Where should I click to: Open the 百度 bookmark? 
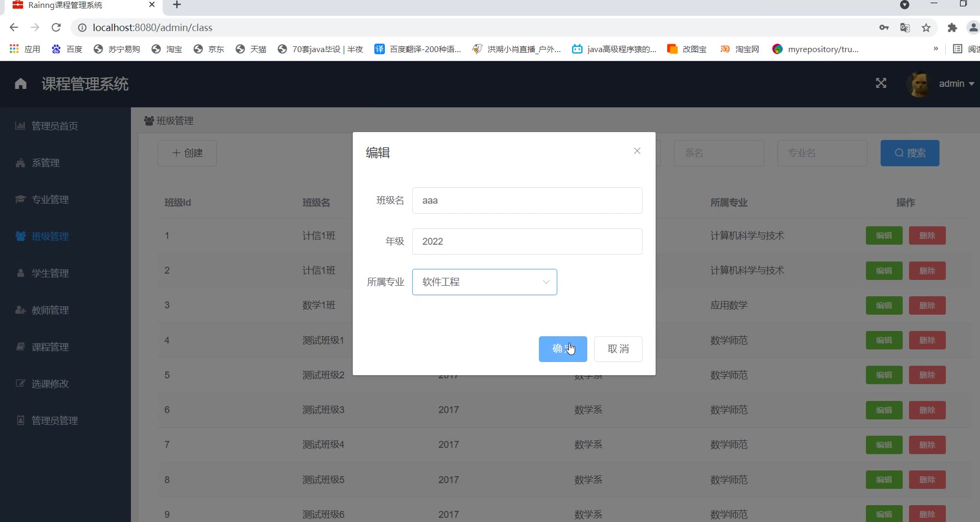pos(67,49)
